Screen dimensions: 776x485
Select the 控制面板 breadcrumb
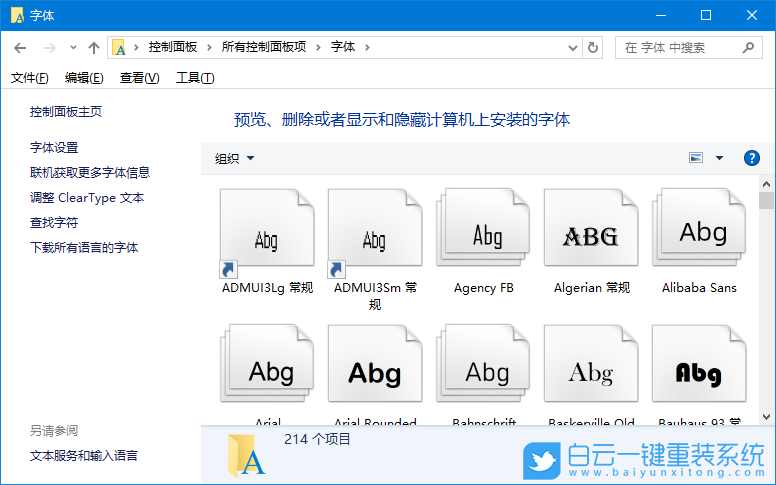pyautogui.click(x=173, y=47)
